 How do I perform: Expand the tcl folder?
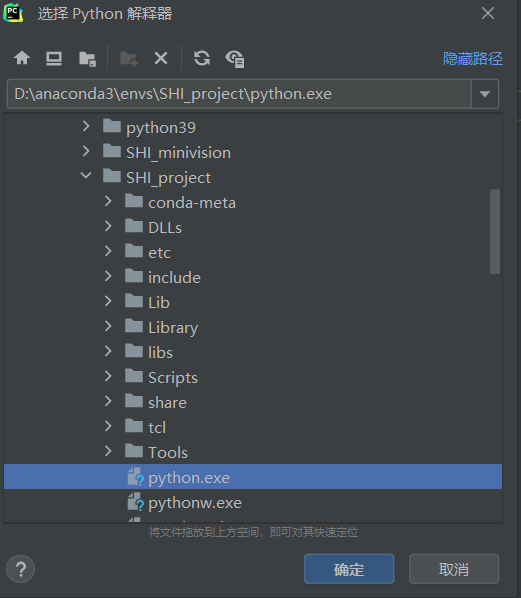click(108, 426)
